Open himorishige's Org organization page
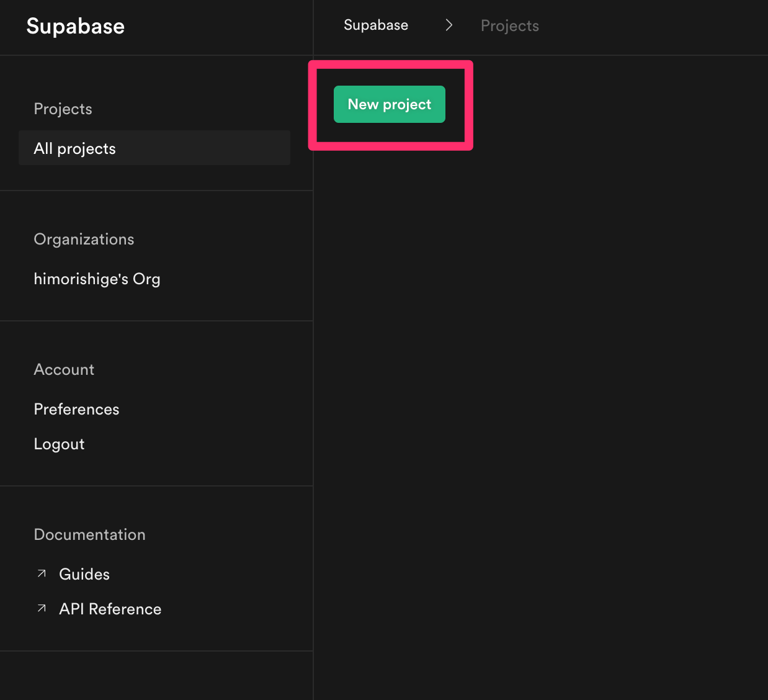 coord(97,279)
